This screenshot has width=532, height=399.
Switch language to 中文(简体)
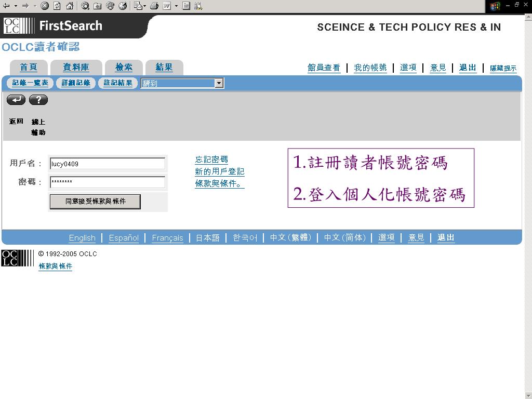coord(345,238)
